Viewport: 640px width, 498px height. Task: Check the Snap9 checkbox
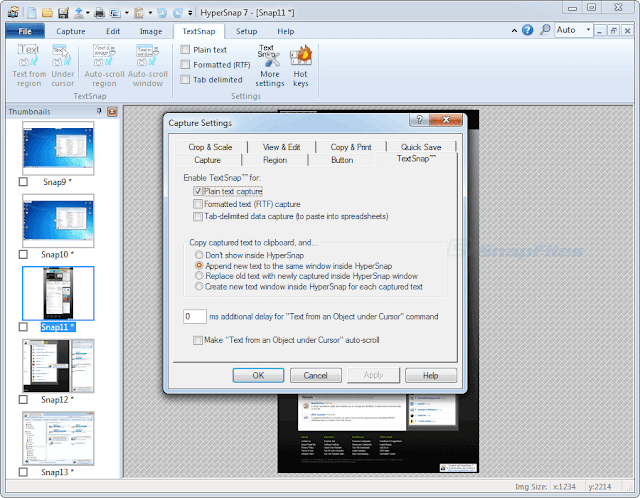[x=23, y=182]
